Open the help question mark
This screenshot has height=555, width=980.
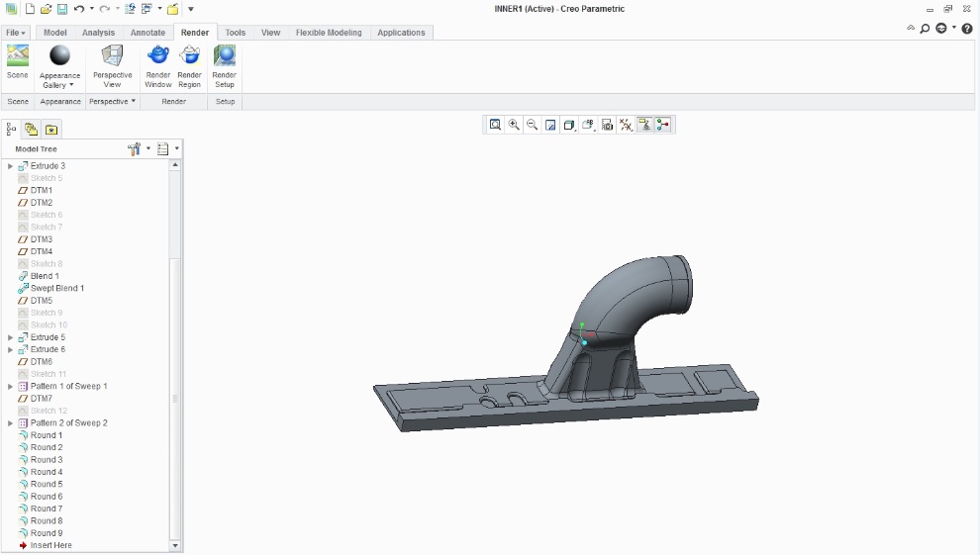click(967, 29)
